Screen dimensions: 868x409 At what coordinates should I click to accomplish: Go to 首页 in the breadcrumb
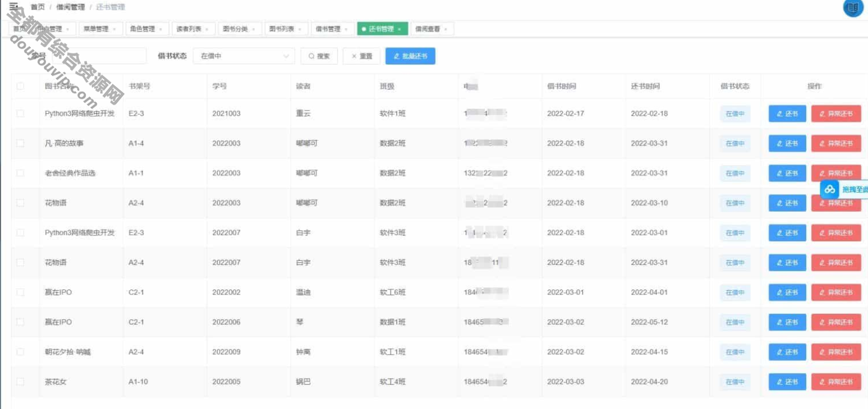pos(38,7)
